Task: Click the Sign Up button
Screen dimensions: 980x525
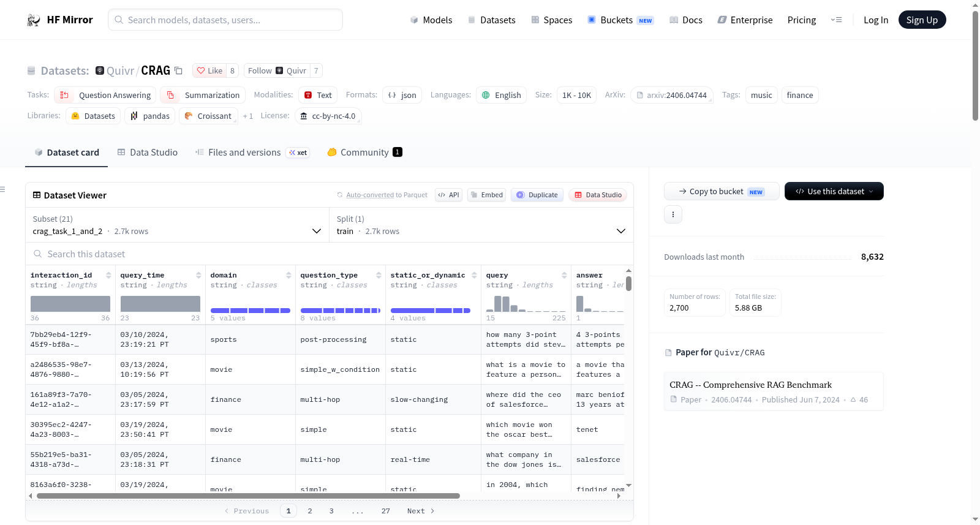Action: point(922,20)
